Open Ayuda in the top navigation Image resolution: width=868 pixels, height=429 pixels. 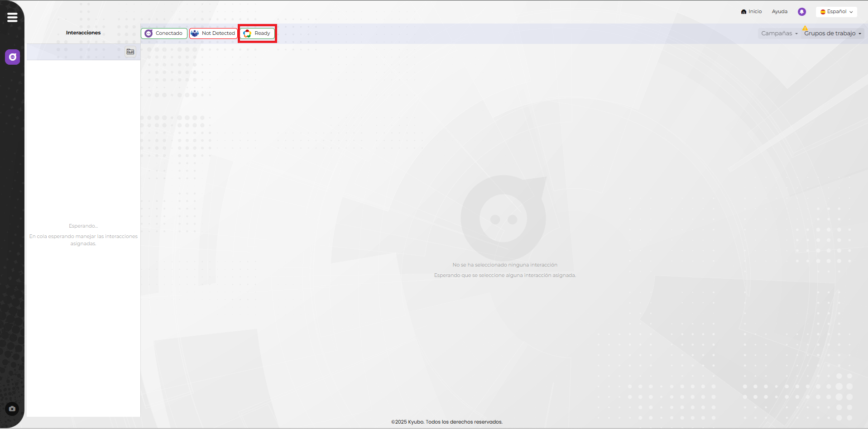(779, 12)
